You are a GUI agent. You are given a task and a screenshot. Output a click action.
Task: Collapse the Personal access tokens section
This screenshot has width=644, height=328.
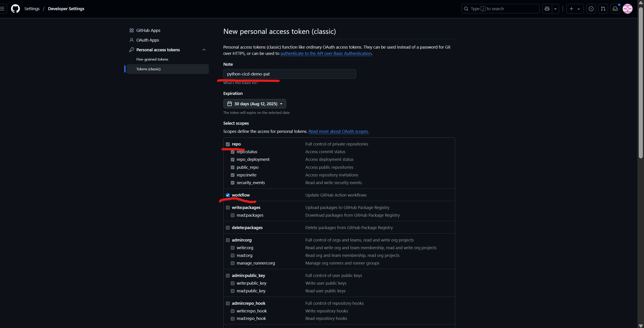(204, 50)
